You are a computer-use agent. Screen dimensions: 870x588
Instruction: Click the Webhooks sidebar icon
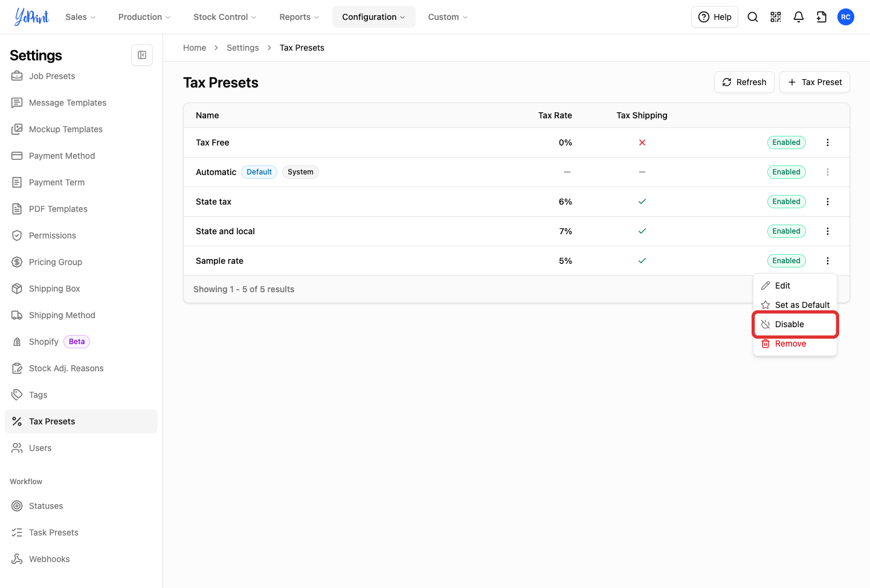[17, 559]
